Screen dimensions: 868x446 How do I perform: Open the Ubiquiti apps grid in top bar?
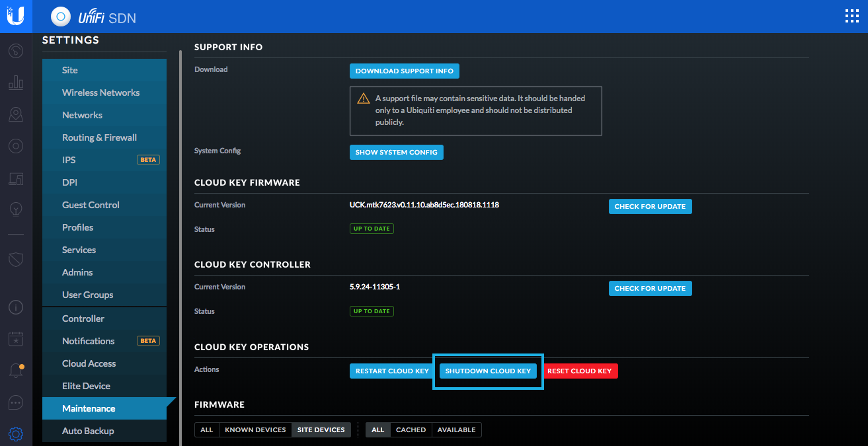pos(851,16)
